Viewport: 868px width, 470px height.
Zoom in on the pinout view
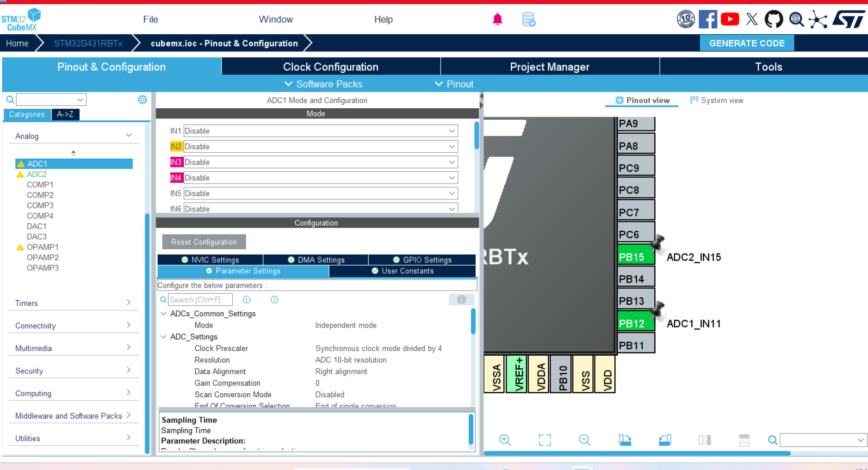tap(505, 440)
